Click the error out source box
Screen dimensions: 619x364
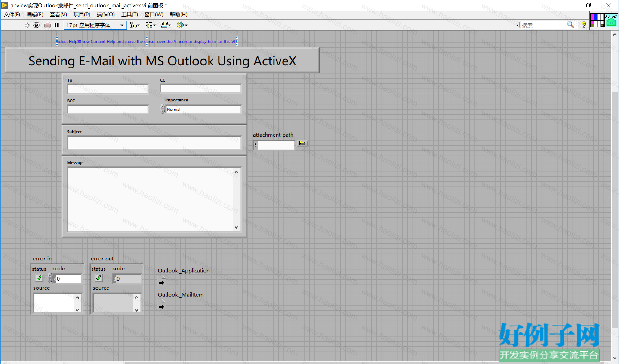tap(114, 303)
